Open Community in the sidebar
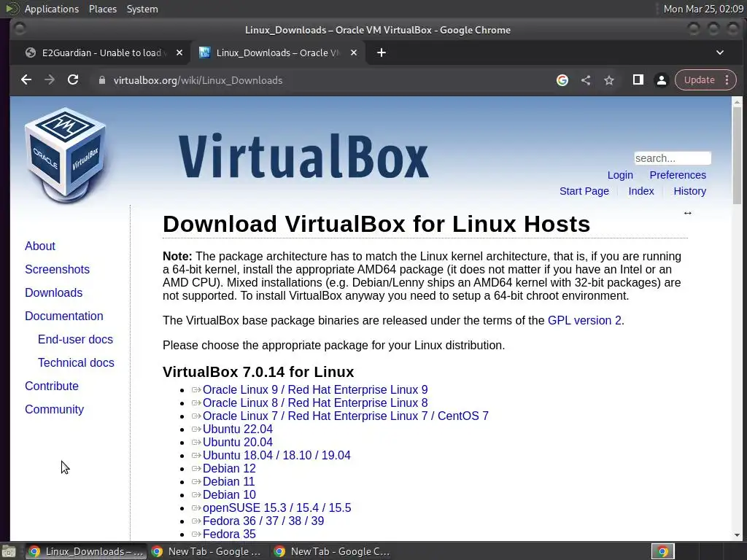Viewport: 747px width, 560px height. (x=54, y=410)
